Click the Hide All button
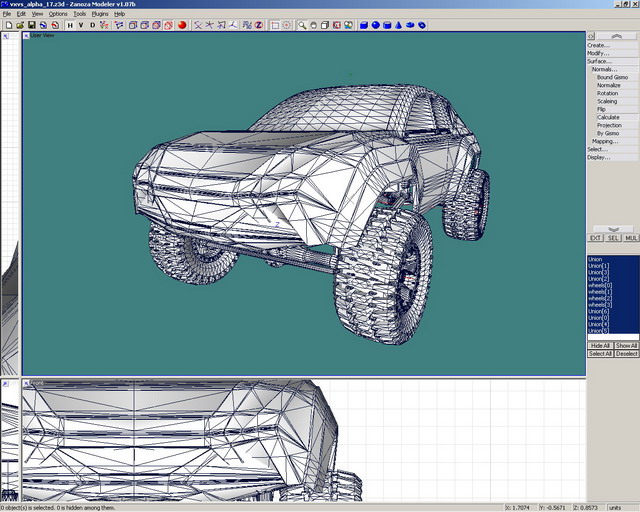The width and height of the screenshot is (640, 512). point(599,346)
